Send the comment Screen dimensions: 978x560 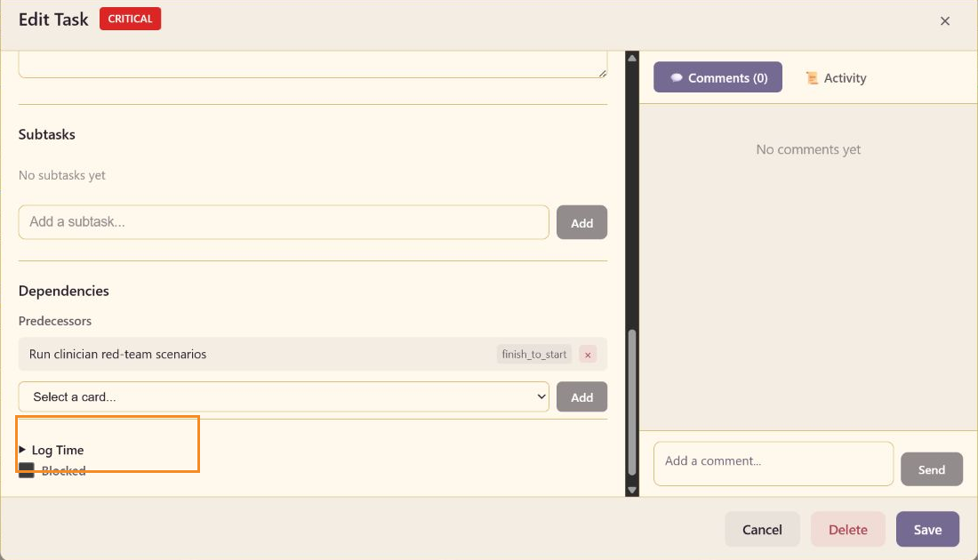pyautogui.click(x=931, y=469)
